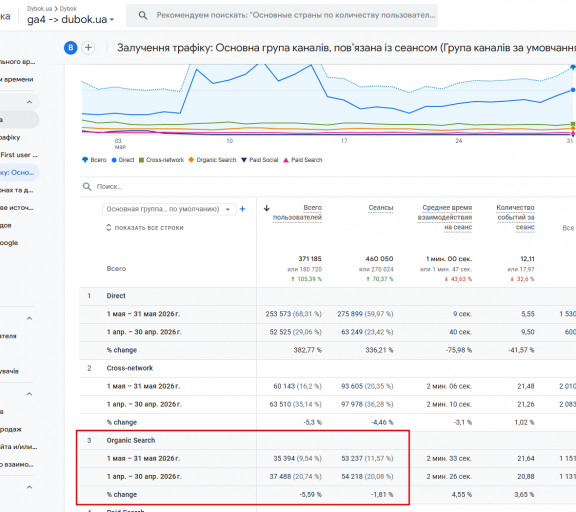
Task: Add a secondary dimension with blue plus
Action: click(242, 209)
